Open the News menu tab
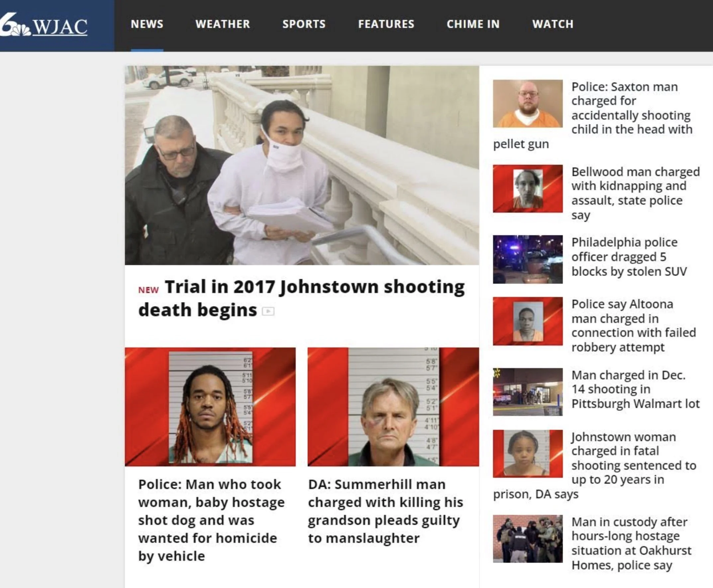Screen dimensions: 713x588 point(147,24)
